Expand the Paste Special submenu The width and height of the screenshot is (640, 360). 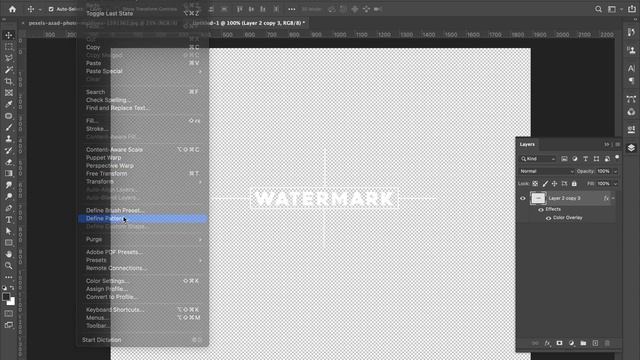pyautogui.click(x=142, y=71)
